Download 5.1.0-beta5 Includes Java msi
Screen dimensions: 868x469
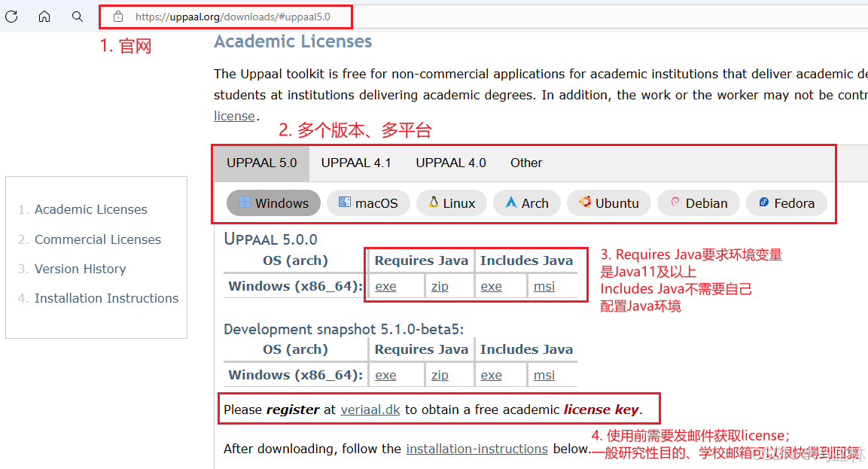(x=544, y=376)
